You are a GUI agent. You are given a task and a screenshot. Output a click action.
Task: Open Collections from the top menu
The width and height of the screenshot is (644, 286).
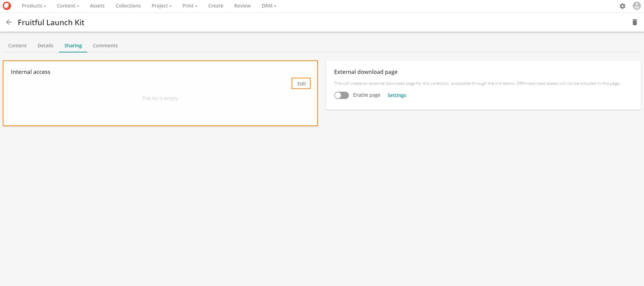click(x=128, y=6)
